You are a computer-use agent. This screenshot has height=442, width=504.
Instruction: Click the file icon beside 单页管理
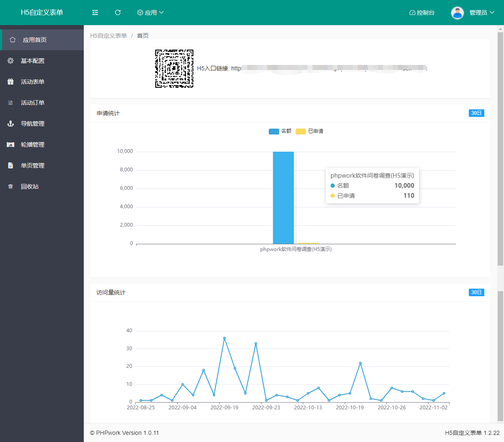[10, 165]
